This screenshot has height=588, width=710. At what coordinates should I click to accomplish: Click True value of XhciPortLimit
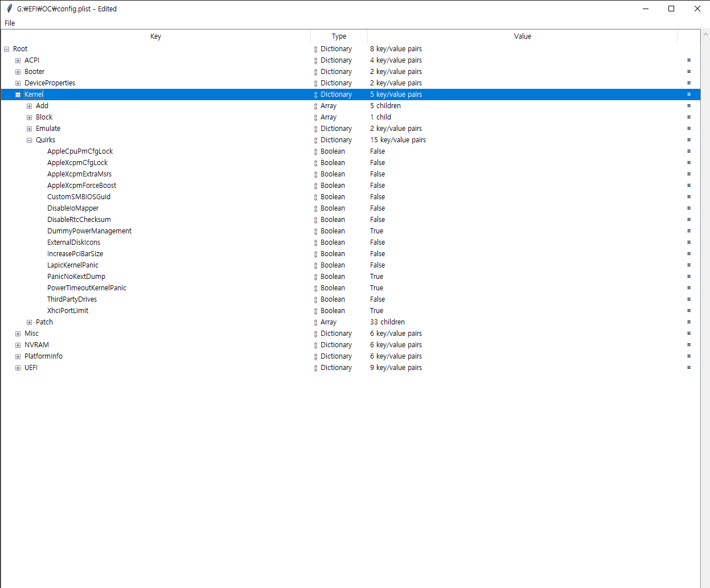pyautogui.click(x=376, y=311)
